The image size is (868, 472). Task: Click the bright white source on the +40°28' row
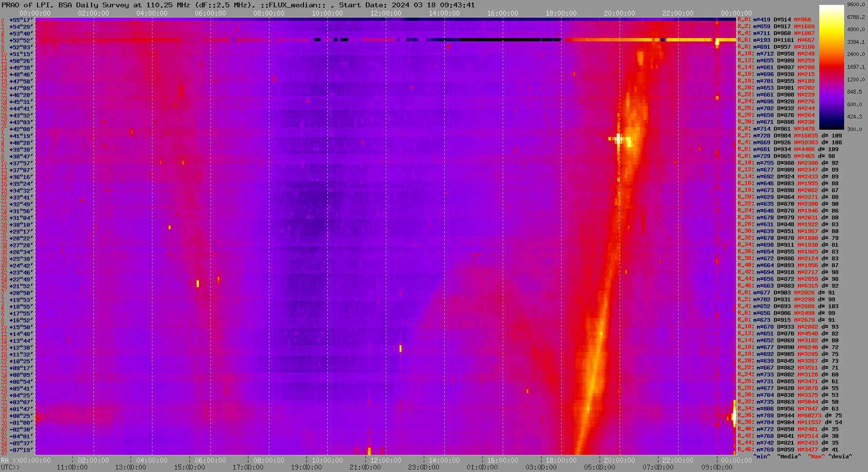click(619, 140)
